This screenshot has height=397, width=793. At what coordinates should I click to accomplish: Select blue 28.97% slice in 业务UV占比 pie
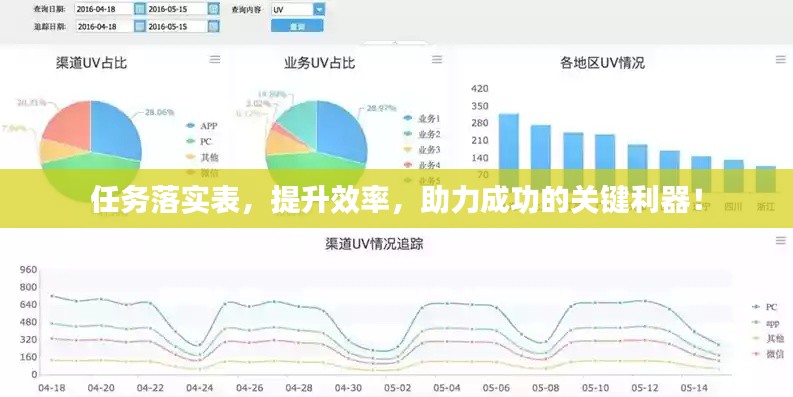(x=341, y=129)
